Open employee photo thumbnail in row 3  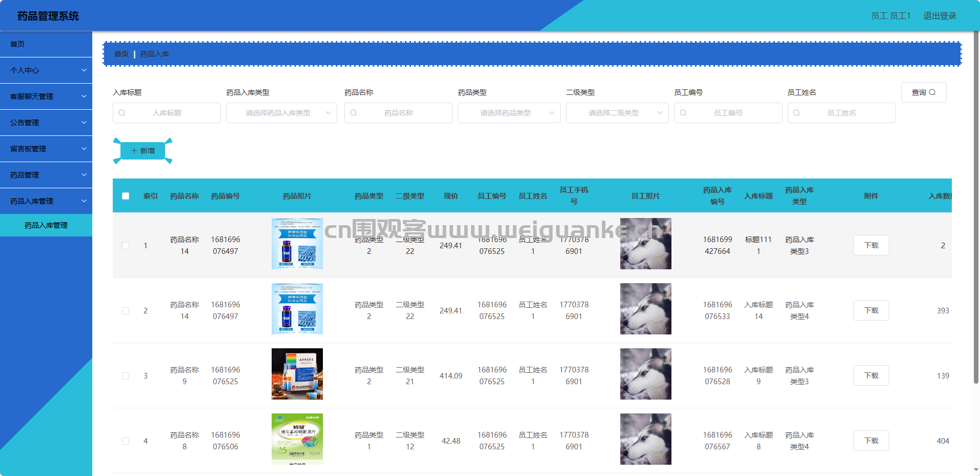646,374
